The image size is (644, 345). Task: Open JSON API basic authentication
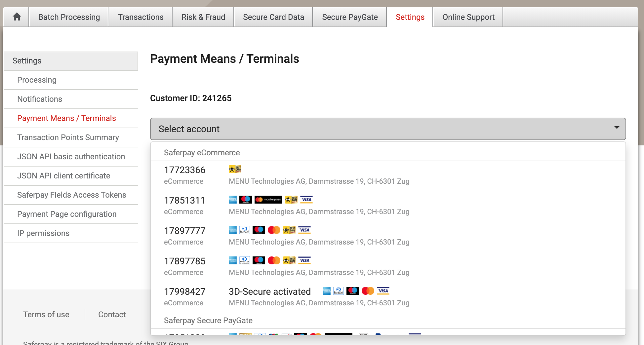click(71, 157)
